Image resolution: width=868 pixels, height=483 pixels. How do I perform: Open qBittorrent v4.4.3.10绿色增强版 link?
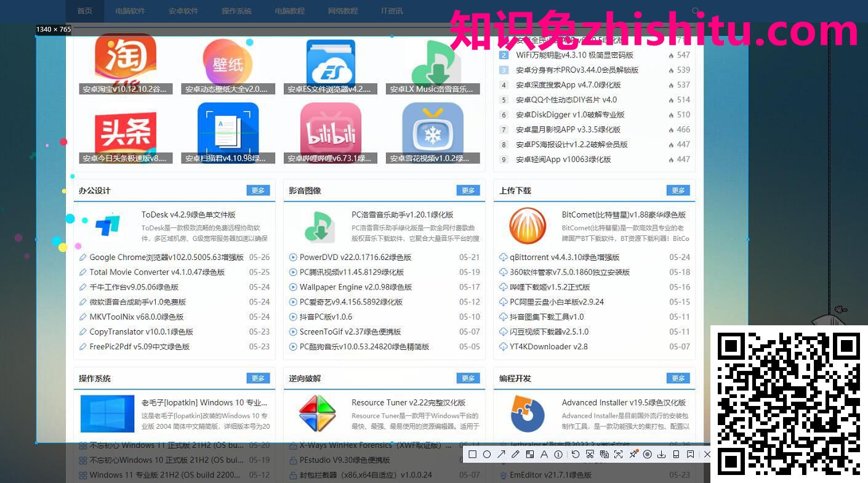click(565, 258)
